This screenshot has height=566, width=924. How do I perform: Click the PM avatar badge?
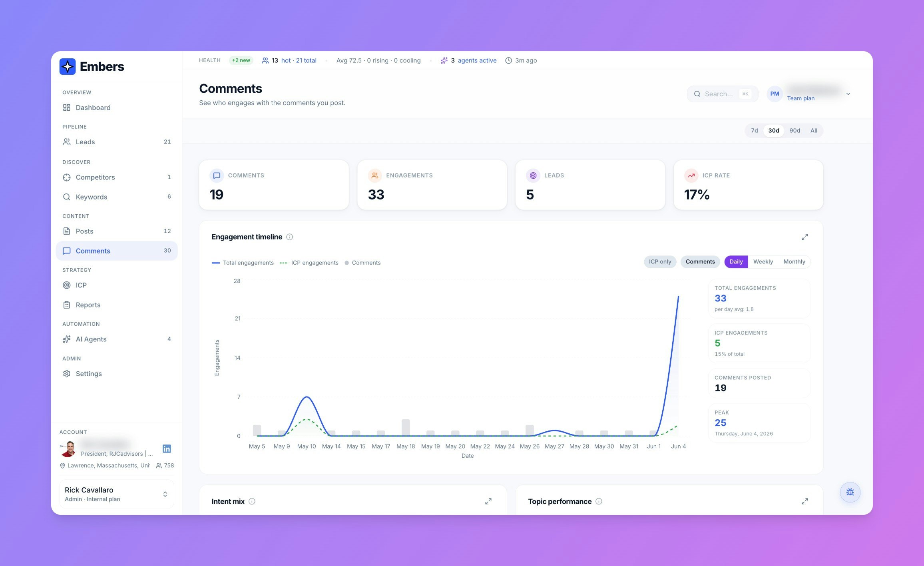tap(775, 94)
